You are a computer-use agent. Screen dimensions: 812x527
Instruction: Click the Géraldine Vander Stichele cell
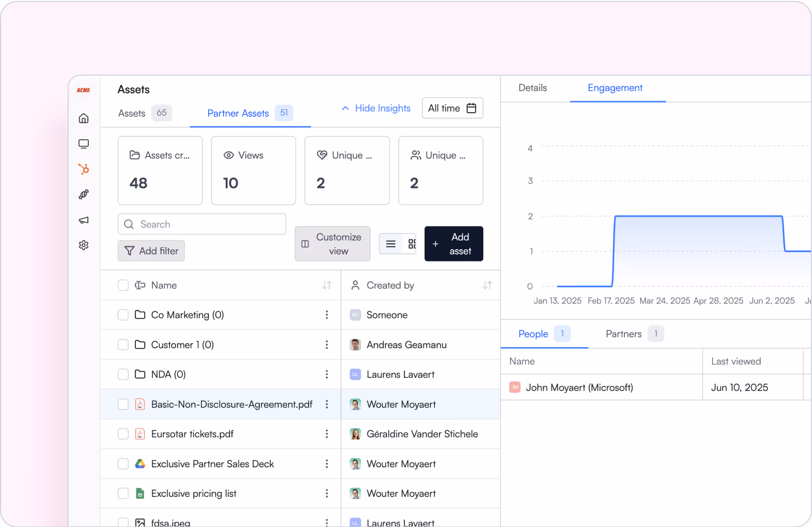pos(421,434)
